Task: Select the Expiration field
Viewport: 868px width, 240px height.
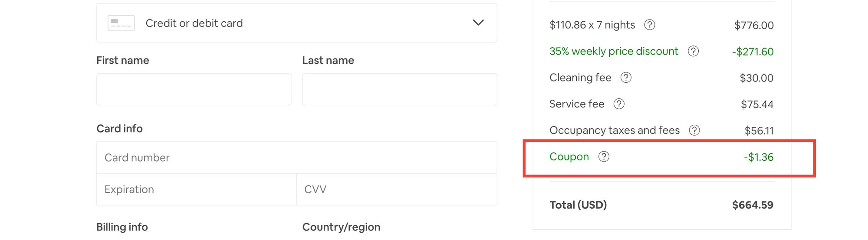Action: [x=197, y=189]
